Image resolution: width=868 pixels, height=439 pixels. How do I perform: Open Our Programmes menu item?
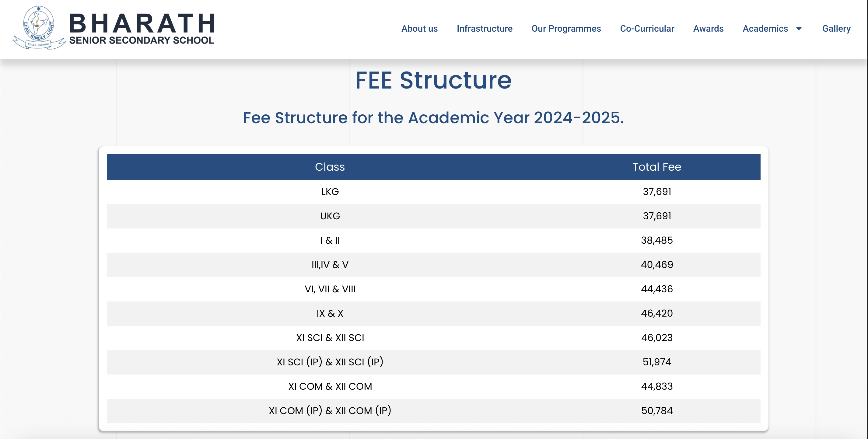(x=566, y=29)
